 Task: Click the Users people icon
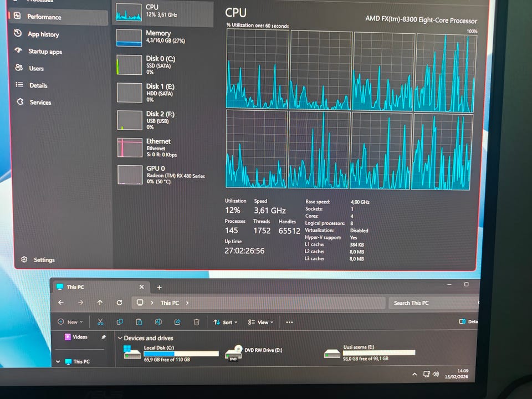coord(19,68)
